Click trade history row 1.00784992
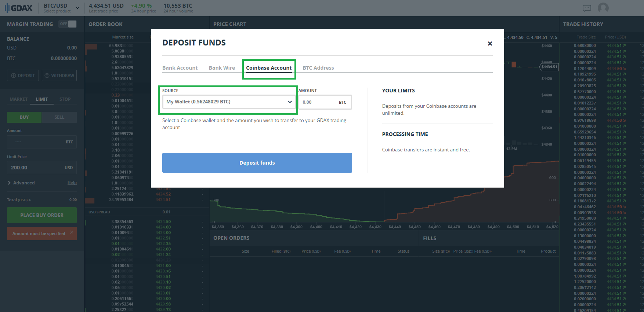 [602, 276]
